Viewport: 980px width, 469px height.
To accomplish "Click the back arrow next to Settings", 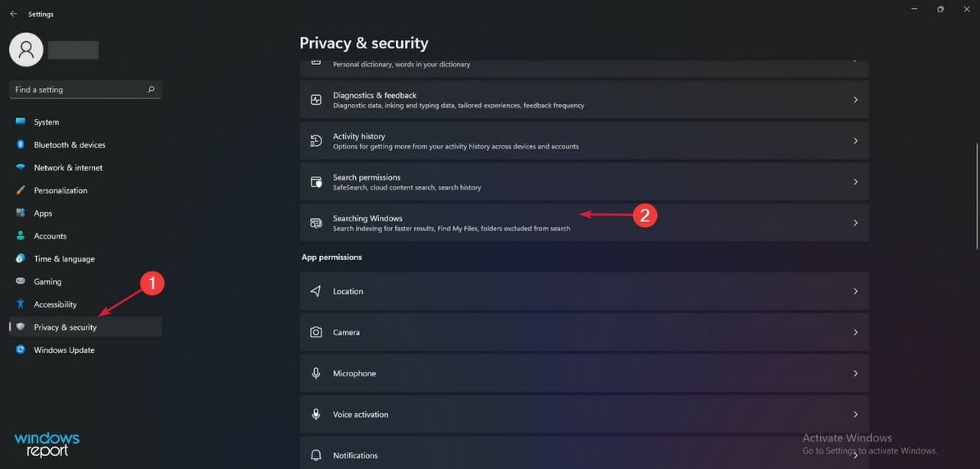I will point(13,14).
